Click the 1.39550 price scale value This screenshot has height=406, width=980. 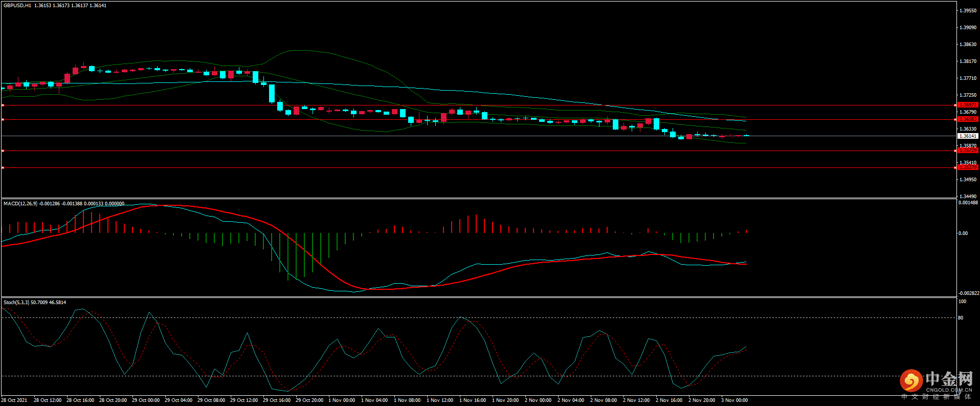968,11
